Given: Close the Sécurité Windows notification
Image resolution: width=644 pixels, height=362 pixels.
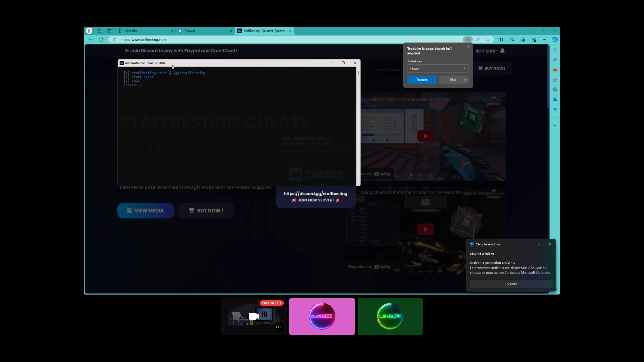Looking at the screenshot, I should click(550, 244).
